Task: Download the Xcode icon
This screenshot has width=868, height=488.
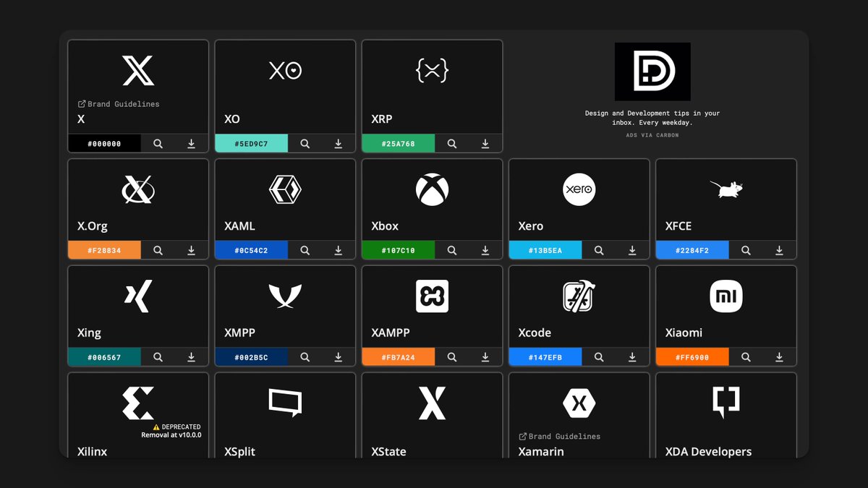Action: [x=632, y=358]
